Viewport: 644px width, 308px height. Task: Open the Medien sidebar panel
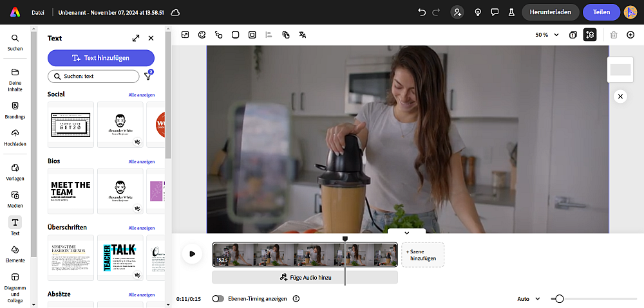point(15,199)
